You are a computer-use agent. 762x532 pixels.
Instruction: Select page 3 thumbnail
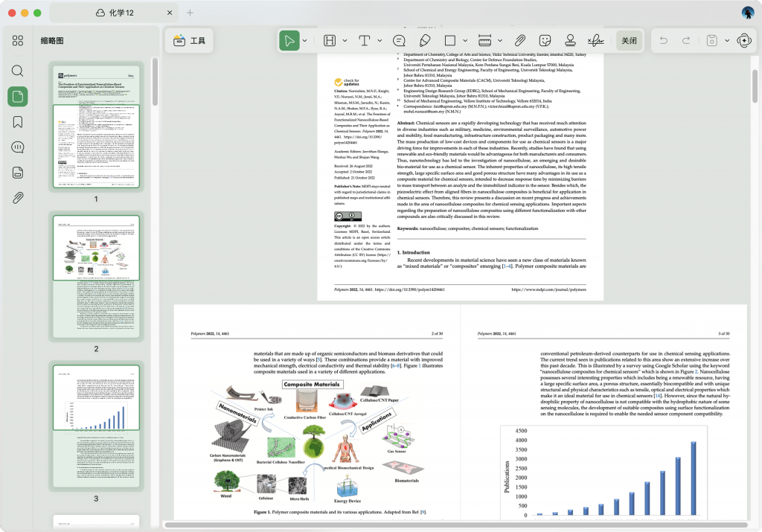pyautogui.click(x=96, y=426)
